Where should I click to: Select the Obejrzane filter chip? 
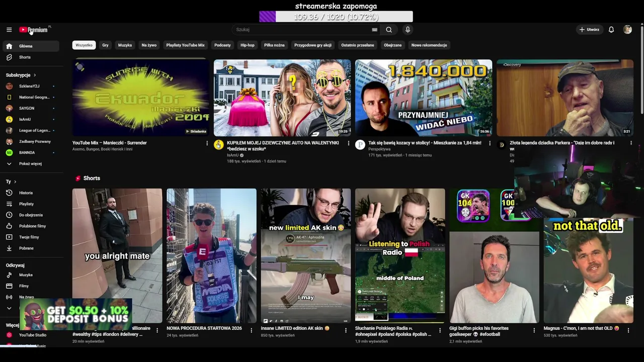tap(393, 45)
